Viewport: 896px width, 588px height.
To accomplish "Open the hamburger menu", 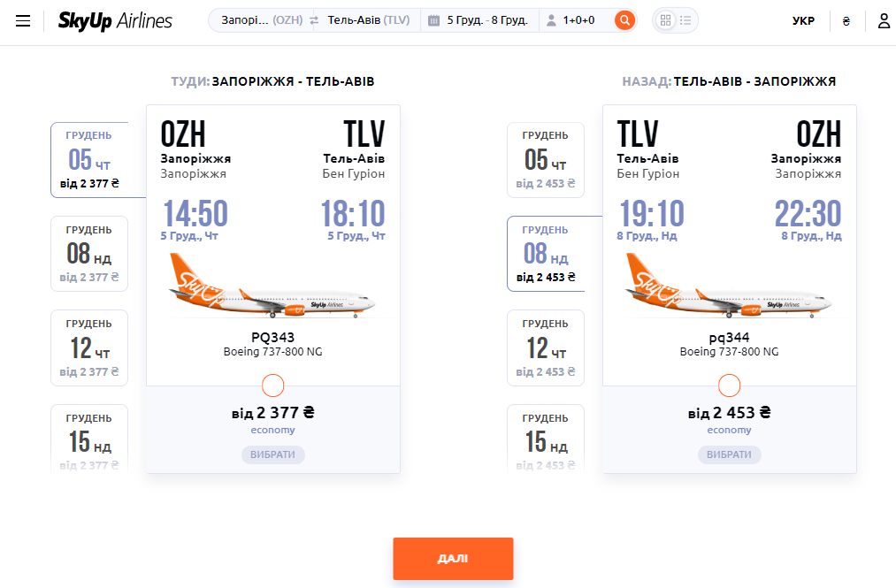I will [x=23, y=21].
